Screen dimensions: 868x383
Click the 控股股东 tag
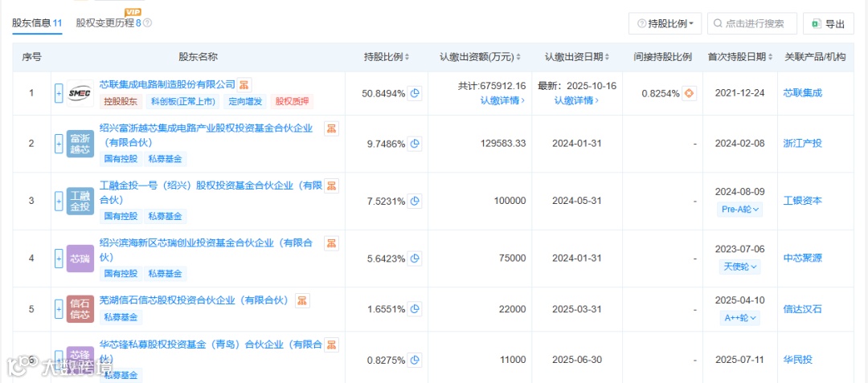121,102
